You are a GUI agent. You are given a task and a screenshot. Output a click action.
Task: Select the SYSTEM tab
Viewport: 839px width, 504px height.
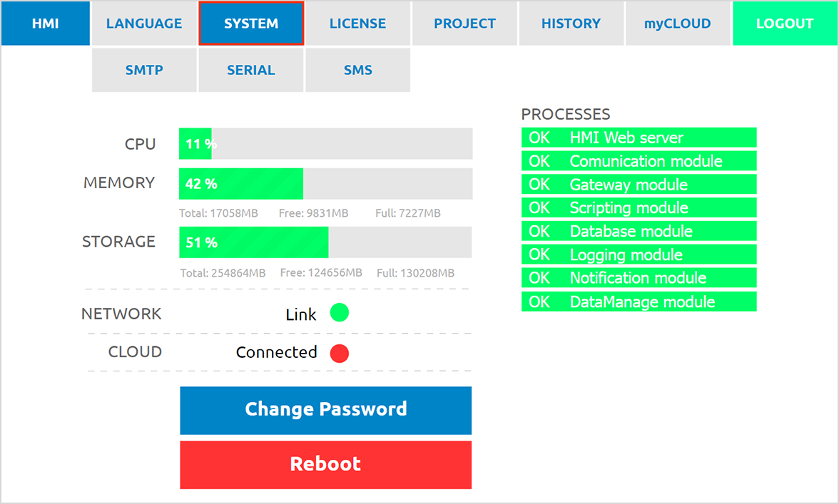point(251,24)
